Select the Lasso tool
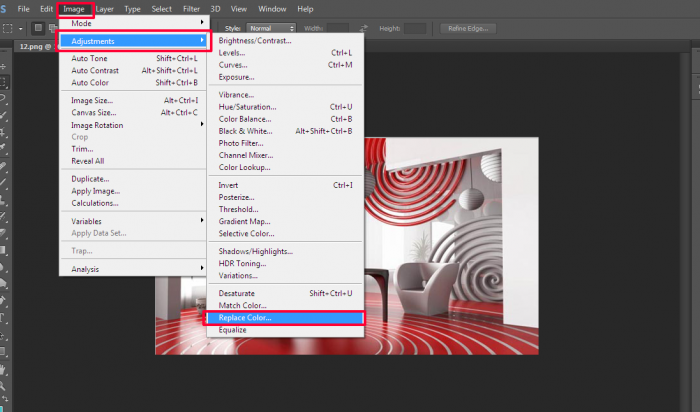 [4, 98]
